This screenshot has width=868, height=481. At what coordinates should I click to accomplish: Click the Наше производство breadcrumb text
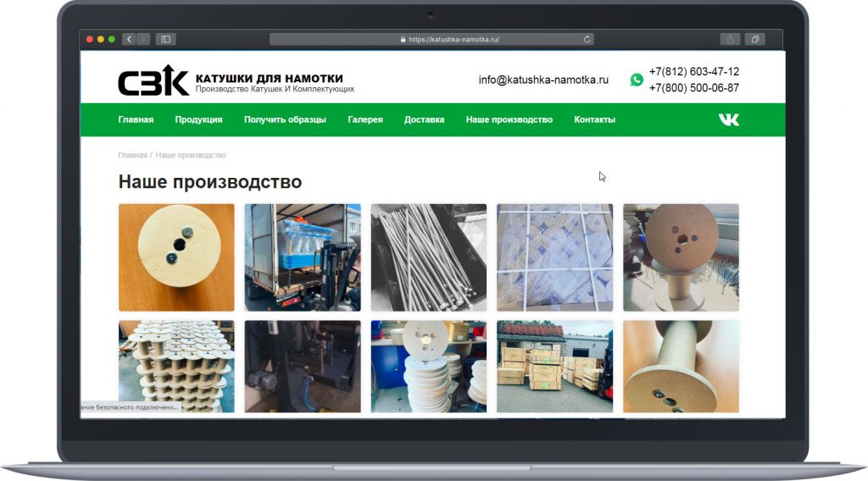[191, 155]
